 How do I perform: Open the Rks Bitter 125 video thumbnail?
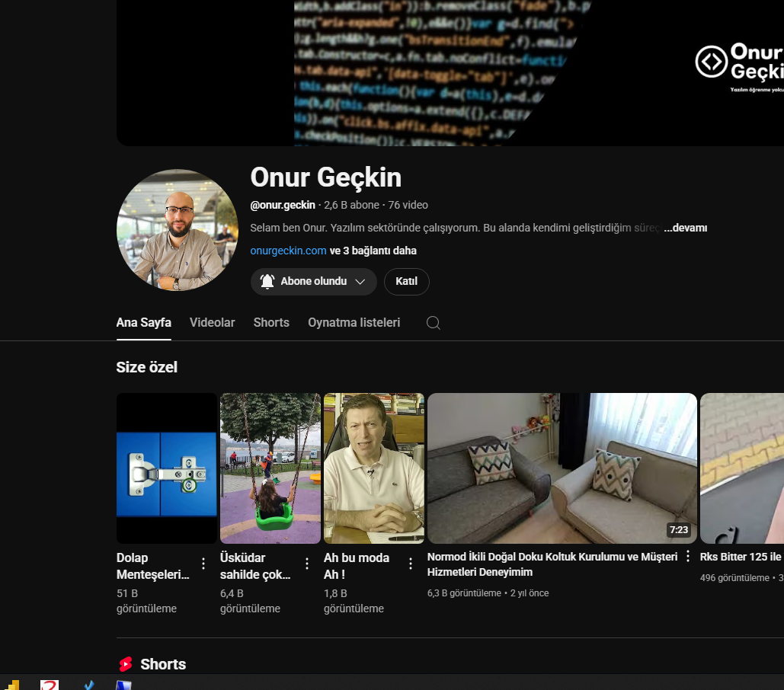pyautogui.click(x=742, y=468)
